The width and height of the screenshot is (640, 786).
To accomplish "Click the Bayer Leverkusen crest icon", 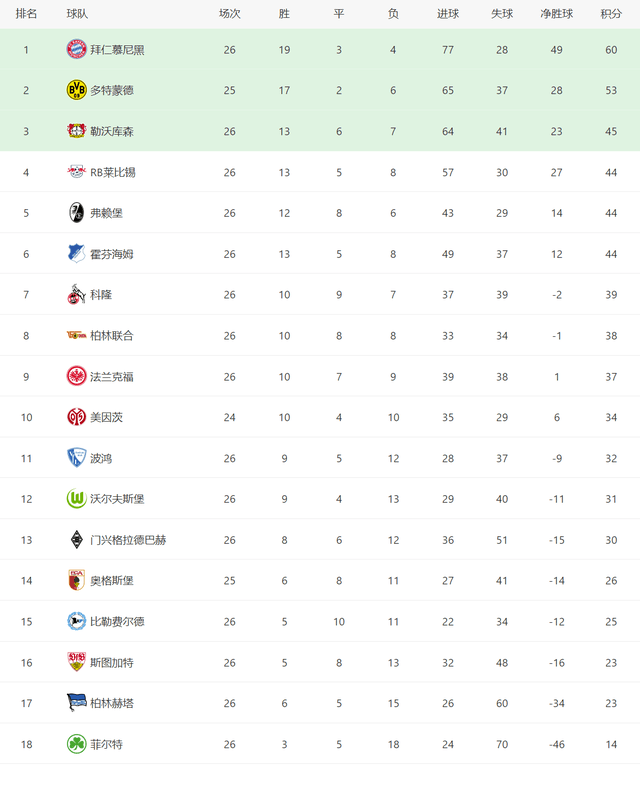I will click(76, 131).
